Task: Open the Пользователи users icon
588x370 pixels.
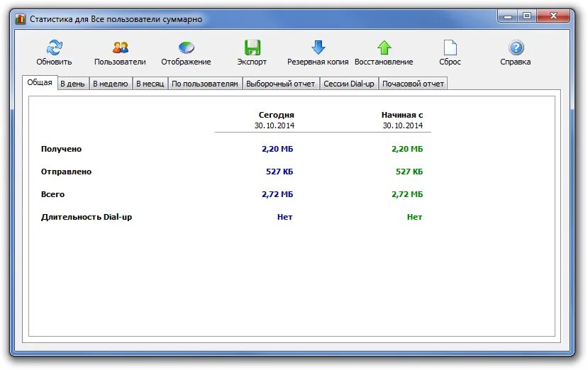Action: (120, 47)
